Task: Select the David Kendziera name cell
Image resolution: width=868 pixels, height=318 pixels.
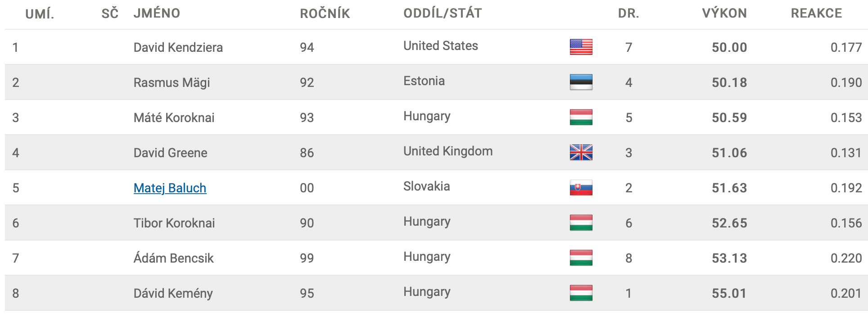Action: [x=178, y=47]
